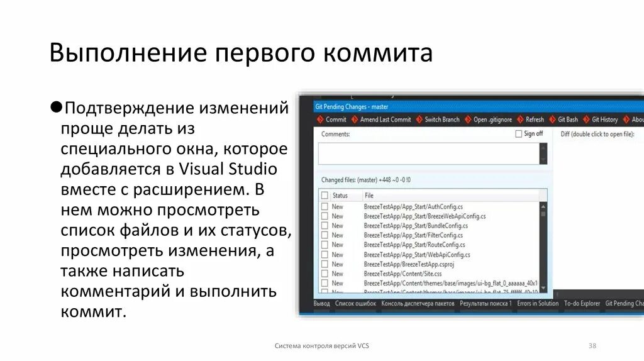Launch Git Bash from the toolbar
The image size is (644, 361).
[563, 119]
